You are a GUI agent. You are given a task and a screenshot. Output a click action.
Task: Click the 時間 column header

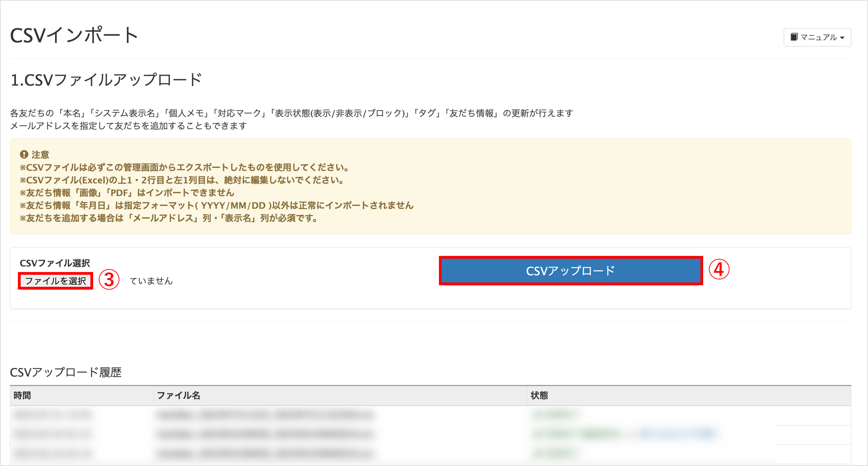tap(23, 395)
